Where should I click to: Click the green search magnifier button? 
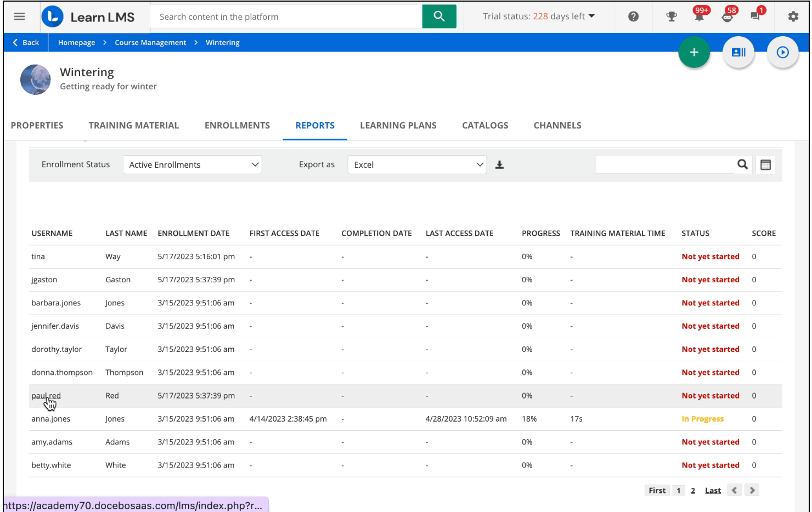click(439, 16)
